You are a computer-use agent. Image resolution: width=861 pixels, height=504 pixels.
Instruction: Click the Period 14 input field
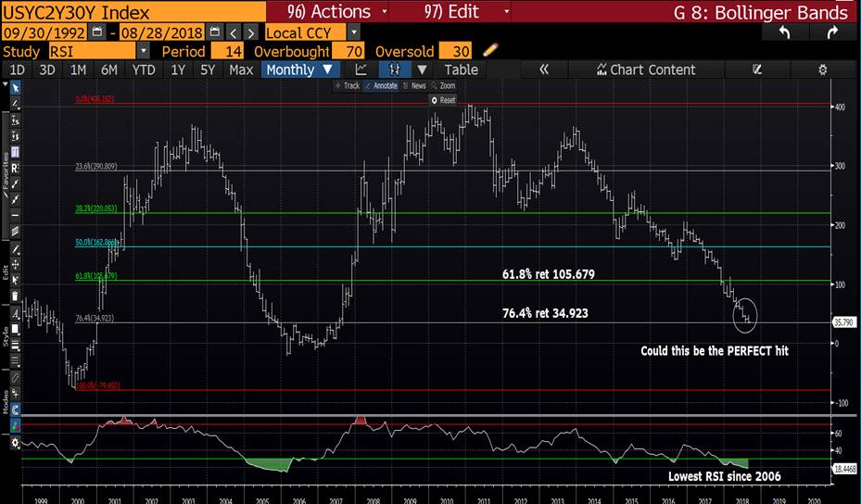(x=227, y=51)
